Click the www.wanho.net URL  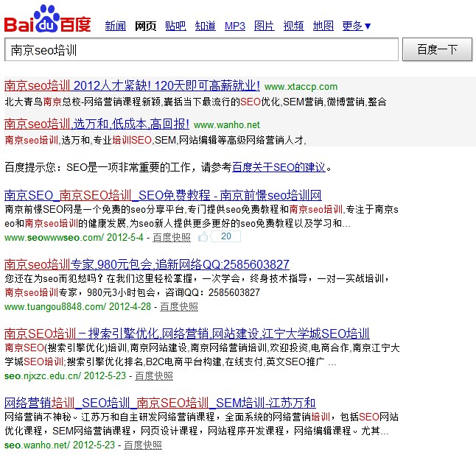227,125
